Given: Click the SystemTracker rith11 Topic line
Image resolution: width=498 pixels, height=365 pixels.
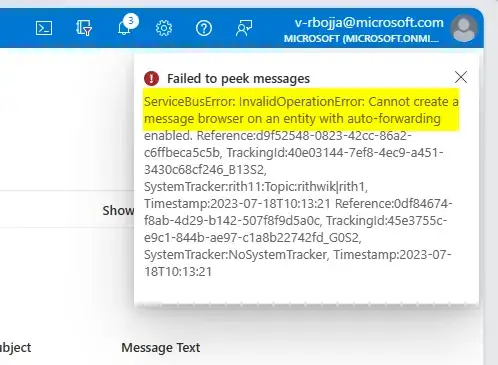Looking at the screenshot, I should point(256,187).
